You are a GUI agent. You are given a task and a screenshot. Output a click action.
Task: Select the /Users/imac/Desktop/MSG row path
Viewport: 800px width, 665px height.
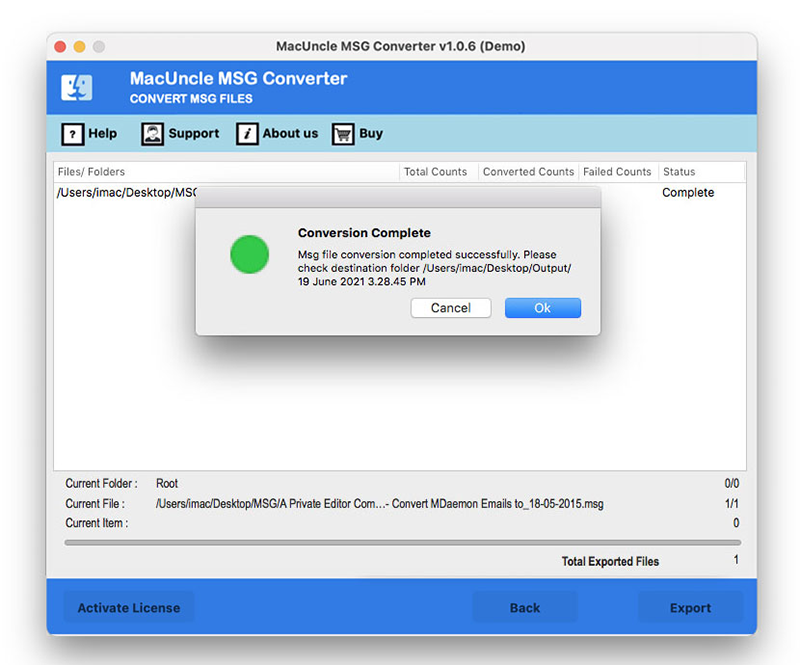(x=127, y=192)
